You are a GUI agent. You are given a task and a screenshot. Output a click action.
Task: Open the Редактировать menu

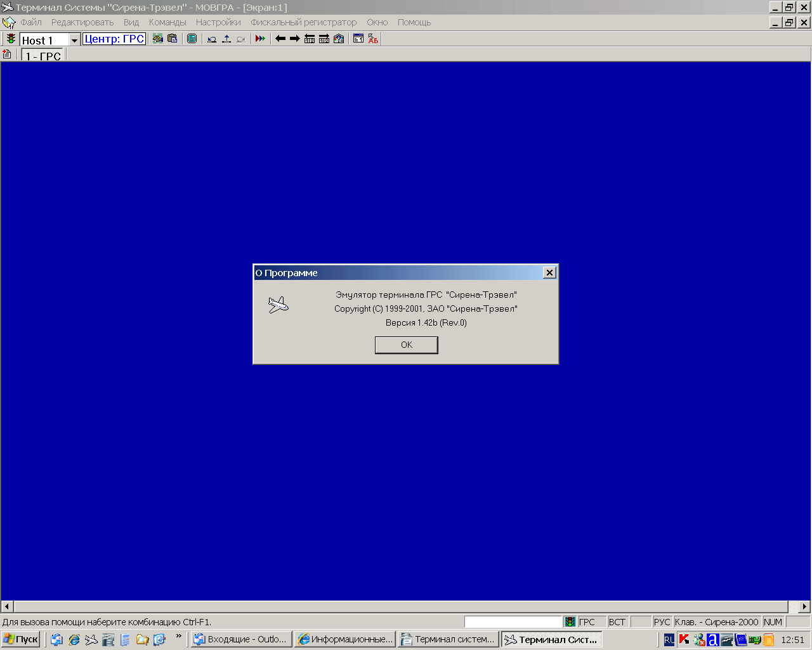pyautogui.click(x=82, y=22)
